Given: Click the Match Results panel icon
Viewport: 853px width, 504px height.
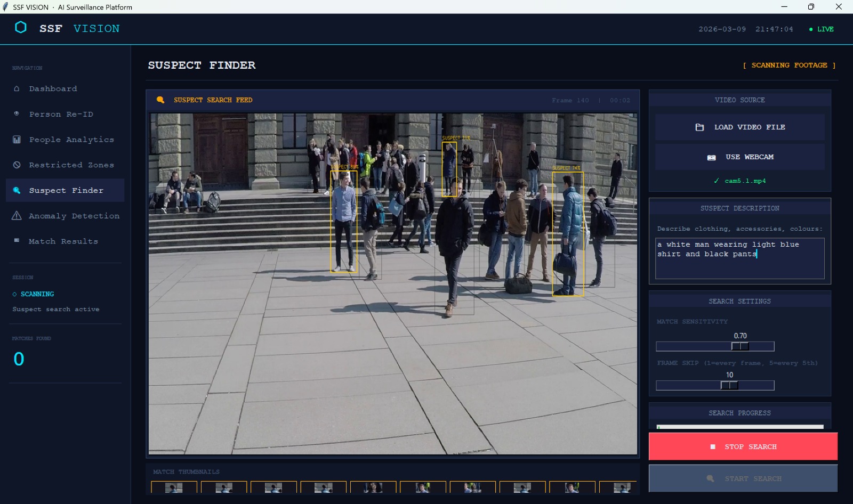Looking at the screenshot, I should coord(17,241).
